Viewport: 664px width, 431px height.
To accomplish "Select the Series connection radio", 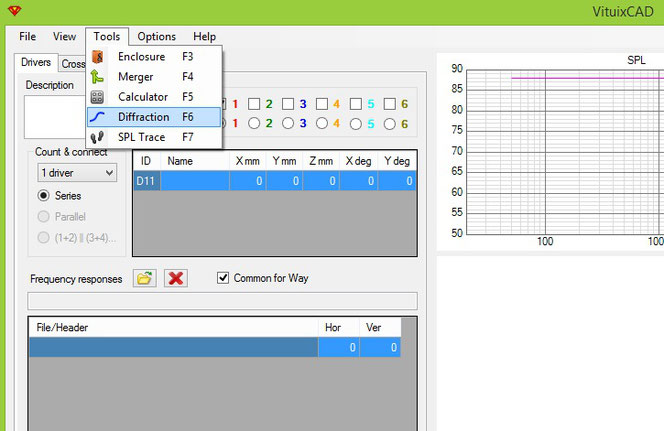I will (43, 195).
